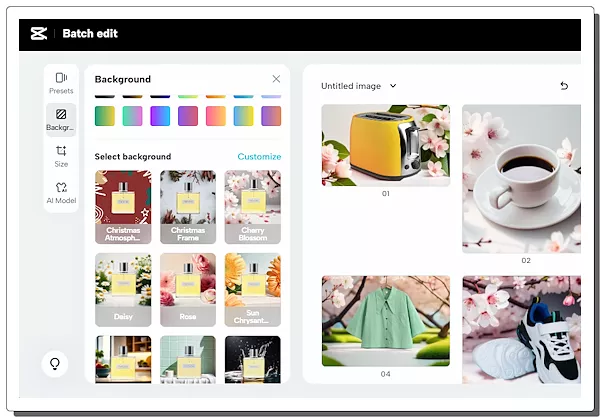The height and width of the screenshot is (417, 600).
Task: Click the 01 label under toaster
Action: click(386, 194)
